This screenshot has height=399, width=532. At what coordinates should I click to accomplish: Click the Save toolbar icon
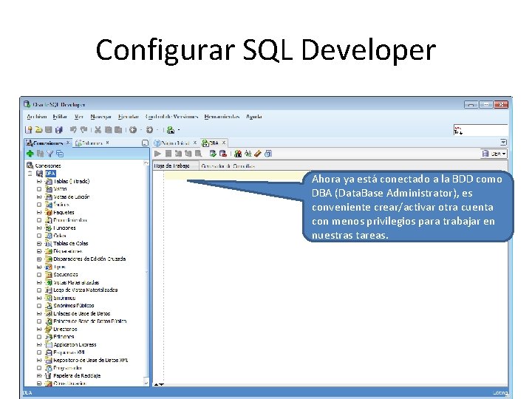click(x=49, y=129)
